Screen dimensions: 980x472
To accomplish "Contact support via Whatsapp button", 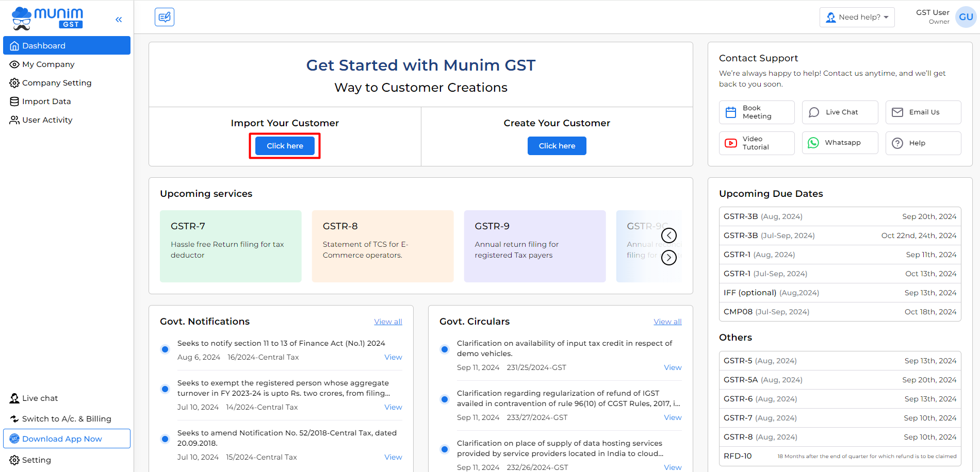I will [x=839, y=143].
